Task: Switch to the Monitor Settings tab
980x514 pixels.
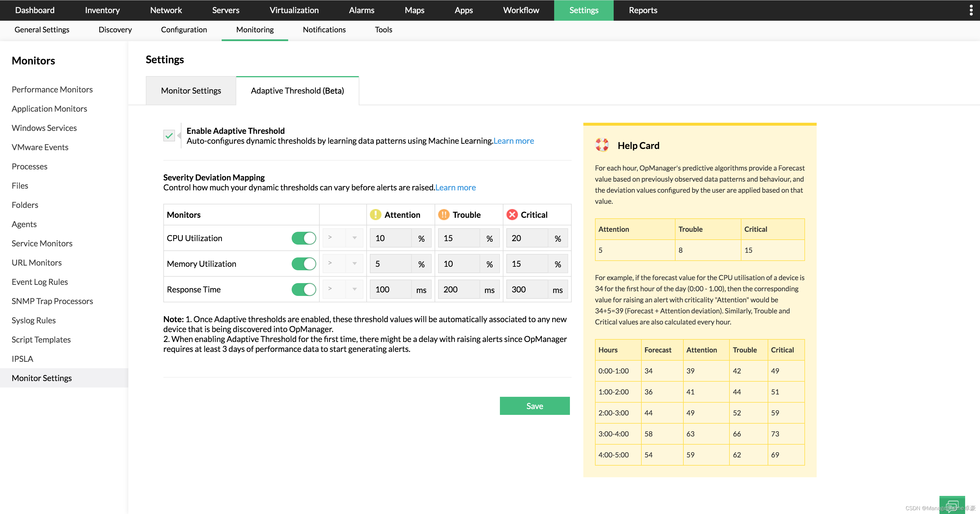Action: [190, 90]
